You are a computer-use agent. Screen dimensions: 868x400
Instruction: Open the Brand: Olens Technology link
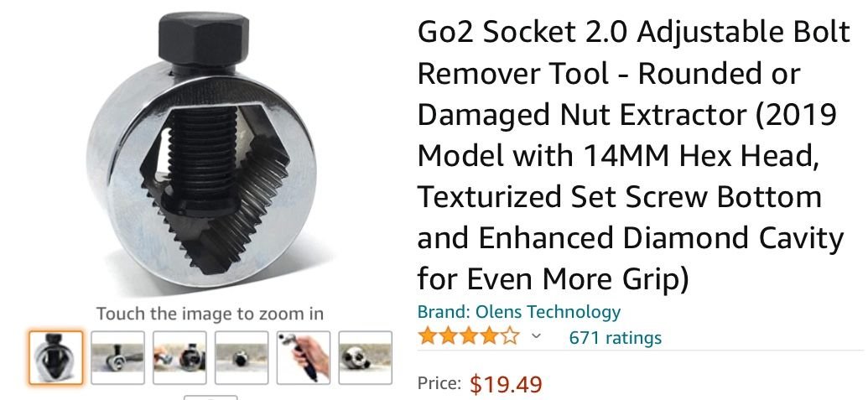click(518, 312)
